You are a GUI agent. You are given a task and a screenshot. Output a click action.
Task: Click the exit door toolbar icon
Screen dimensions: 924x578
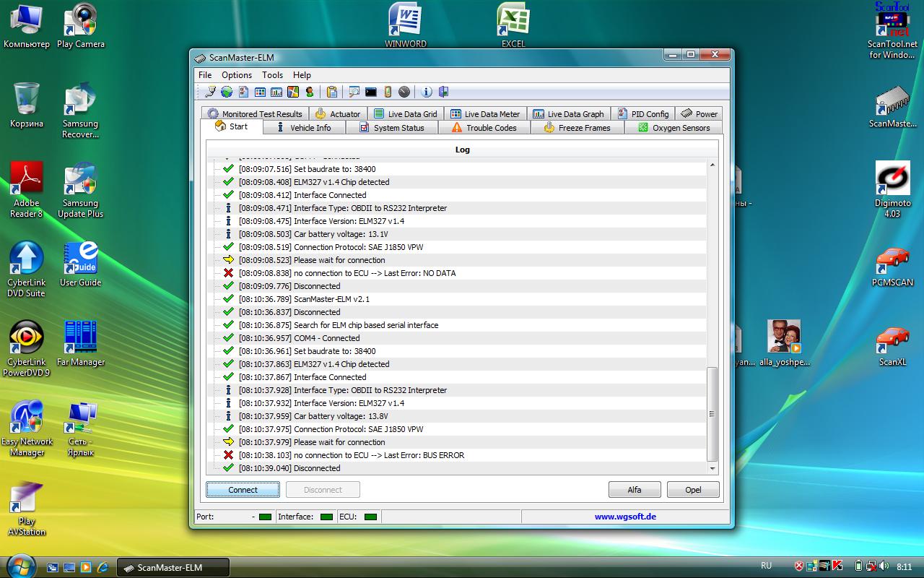point(443,92)
